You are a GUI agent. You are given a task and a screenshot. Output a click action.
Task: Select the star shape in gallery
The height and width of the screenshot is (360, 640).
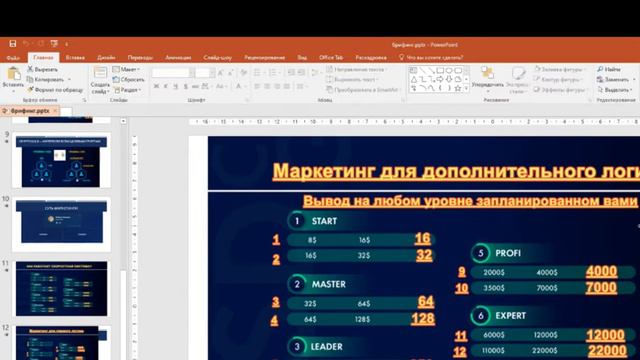click(x=458, y=88)
